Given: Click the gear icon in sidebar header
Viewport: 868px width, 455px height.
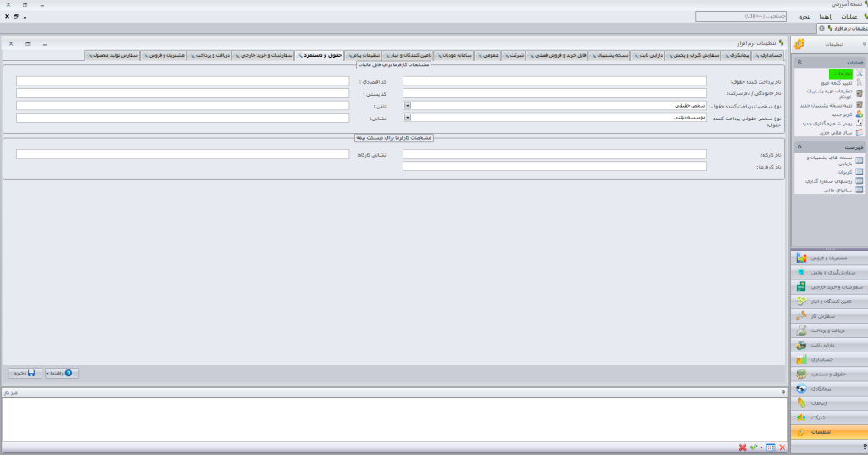Looking at the screenshot, I should click(798, 44).
